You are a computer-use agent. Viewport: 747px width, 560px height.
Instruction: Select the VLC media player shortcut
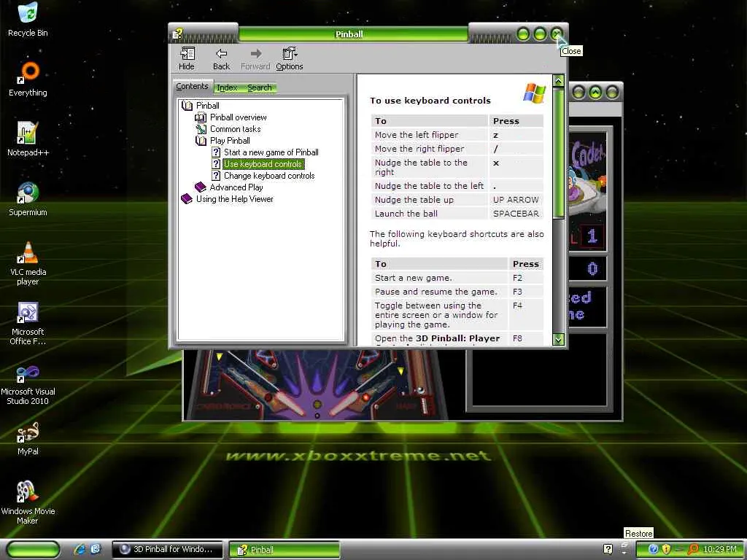pyautogui.click(x=28, y=263)
